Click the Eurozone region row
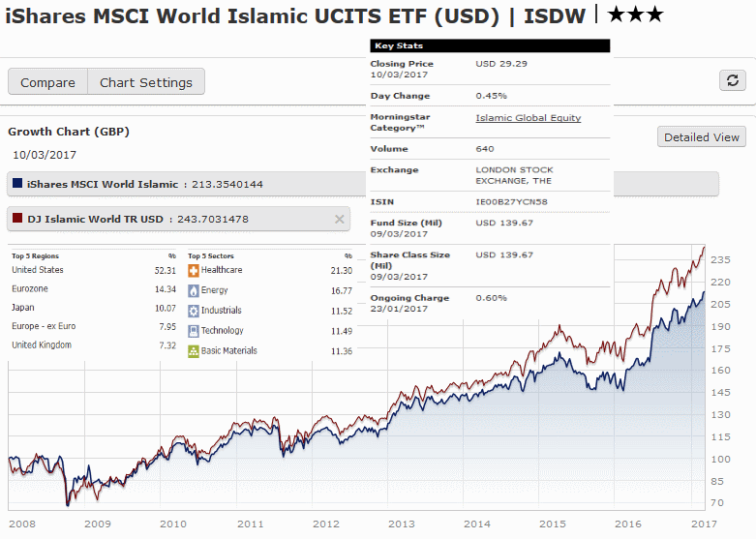Image resolution: width=756 pixels, height=539 pixels. 94,288
